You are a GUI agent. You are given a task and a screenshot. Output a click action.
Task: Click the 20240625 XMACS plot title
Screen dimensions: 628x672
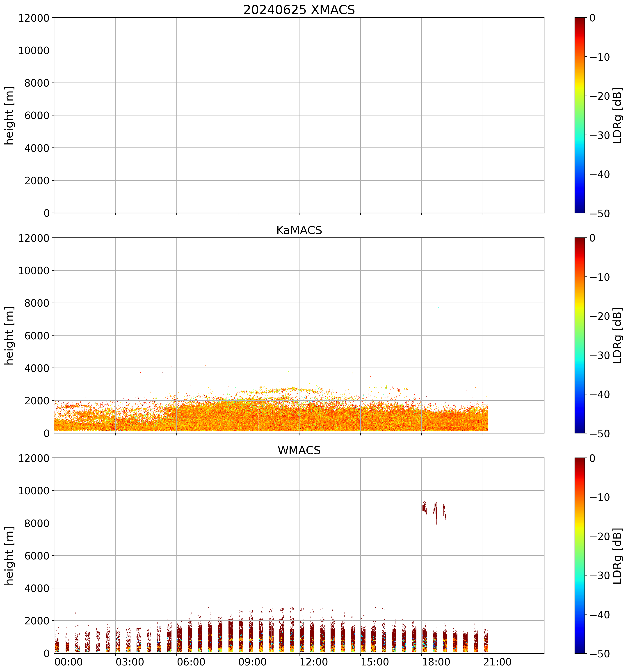click(299, 10)
